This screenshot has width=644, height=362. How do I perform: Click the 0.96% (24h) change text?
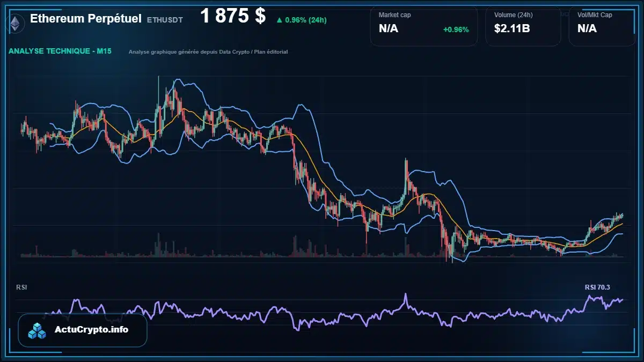306,20
